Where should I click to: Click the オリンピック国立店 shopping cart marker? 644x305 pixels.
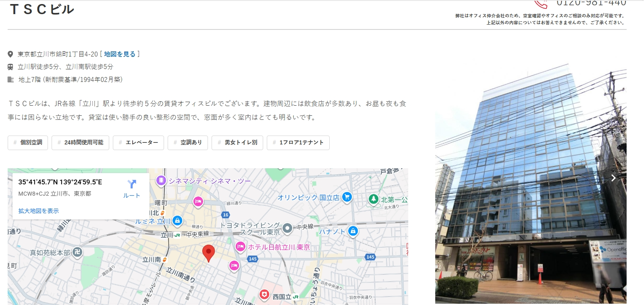pyautogui.click(x=347, y=197)
